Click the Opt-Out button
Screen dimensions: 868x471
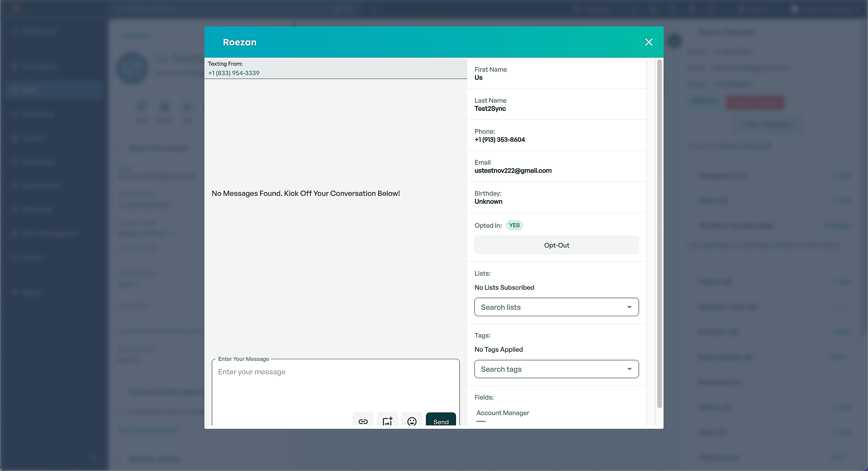click(x=556, y=245)
